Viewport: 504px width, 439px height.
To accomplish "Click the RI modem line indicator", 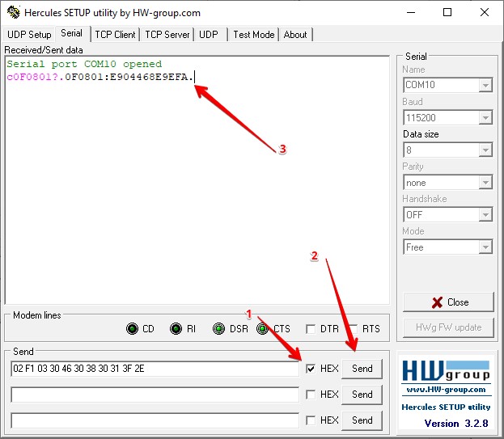I will (176, 329).
